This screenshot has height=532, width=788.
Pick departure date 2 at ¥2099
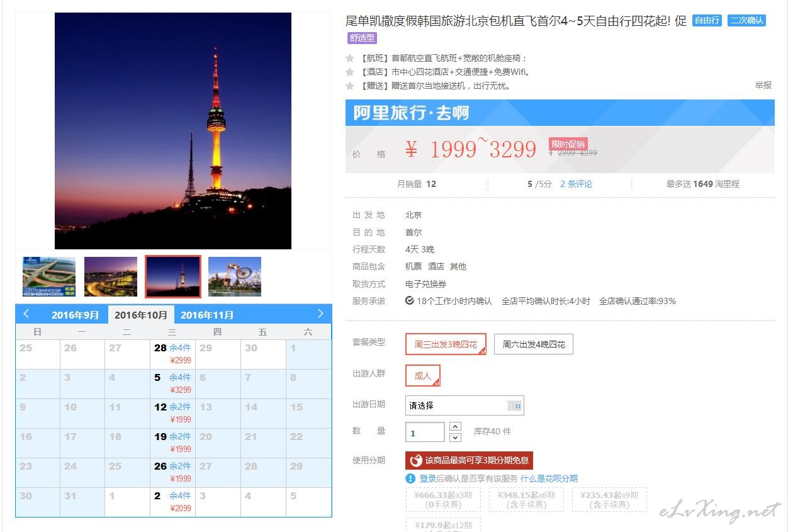click(x=172, y=502)
